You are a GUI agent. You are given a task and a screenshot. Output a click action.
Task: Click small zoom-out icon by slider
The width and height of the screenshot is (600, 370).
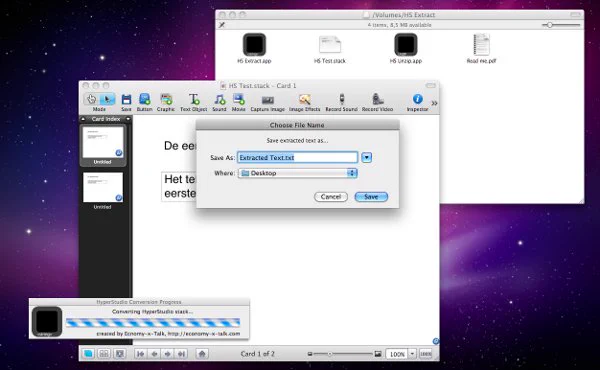[x=310, y=354]
